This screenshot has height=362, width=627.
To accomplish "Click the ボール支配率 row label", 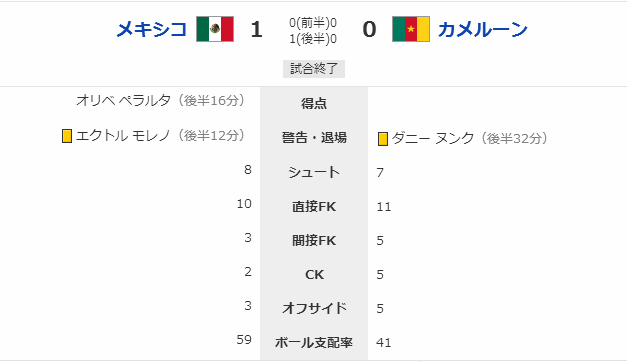I will pyautogui.click(x=314, y=343).
